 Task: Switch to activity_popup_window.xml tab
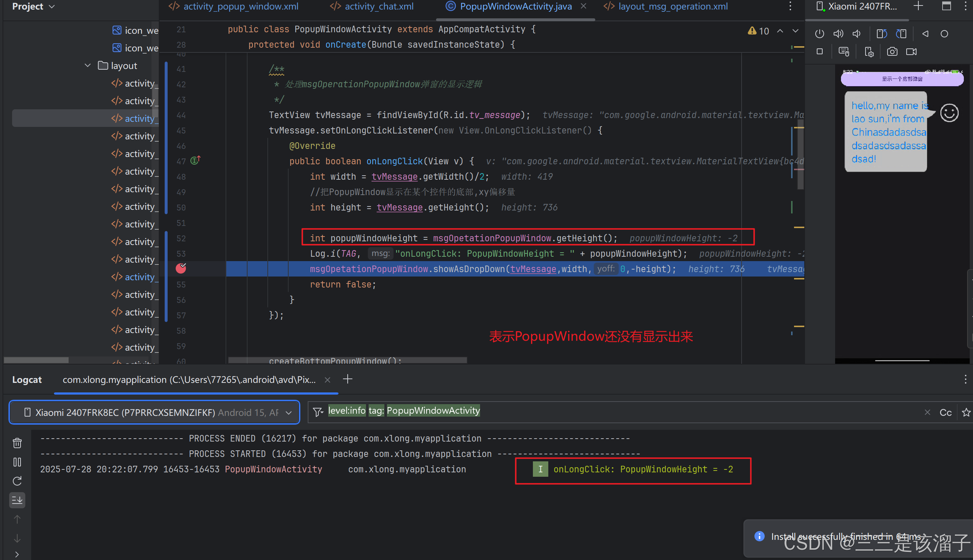tap(234, 7)
